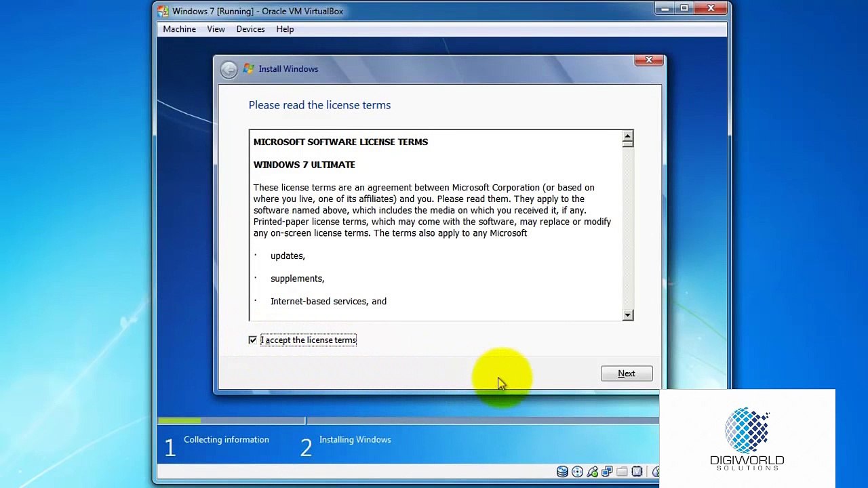Screen dimensions: 868x488
Task: Open the shared folders status icon
Action: (x=622, y=472)
